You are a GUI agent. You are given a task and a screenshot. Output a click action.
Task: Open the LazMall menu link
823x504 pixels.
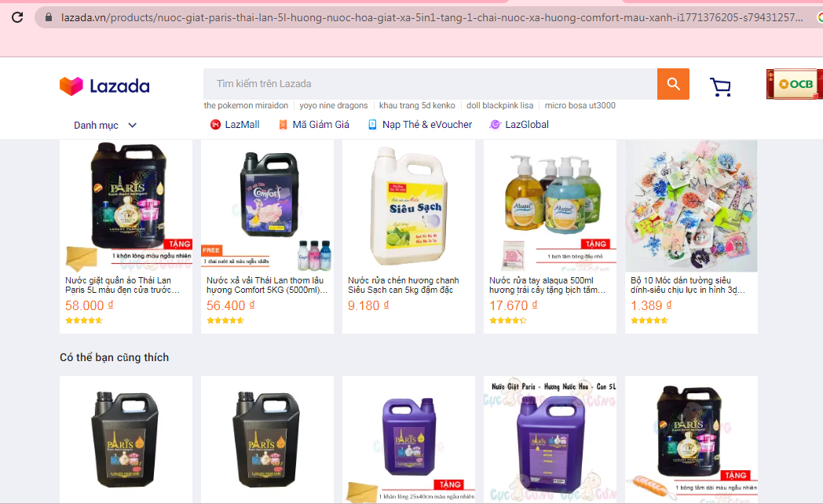coord(242,125)
